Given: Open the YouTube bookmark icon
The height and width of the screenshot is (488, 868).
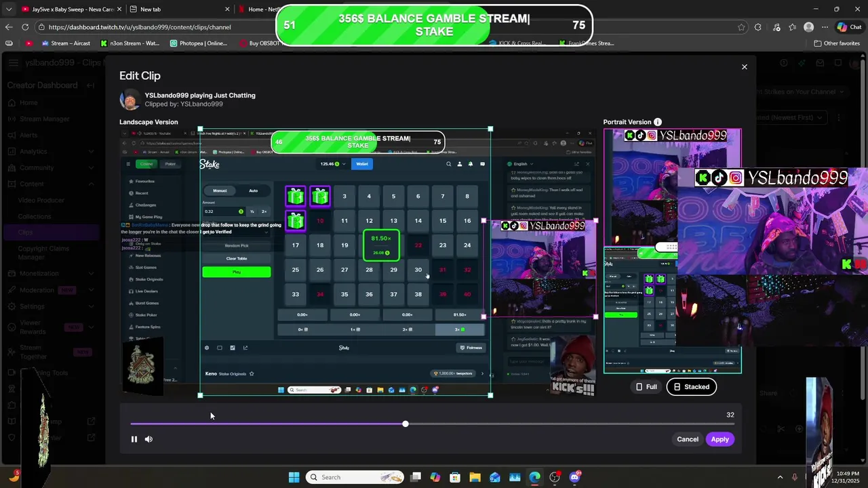Looking at the screenshot, I should [x=28, y=43].
